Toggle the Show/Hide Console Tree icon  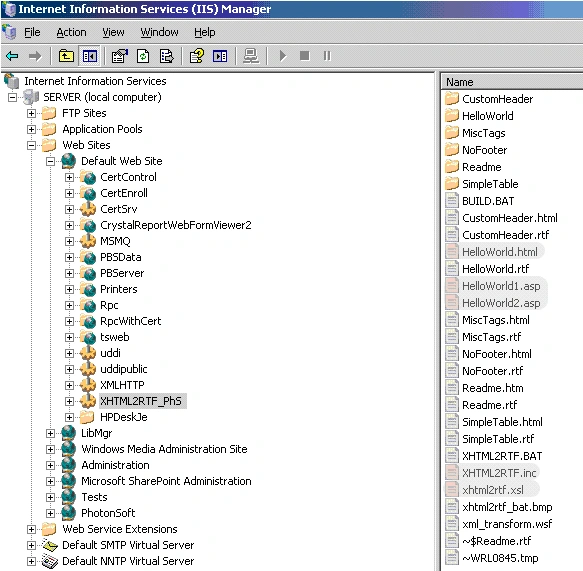coord(90,56)
